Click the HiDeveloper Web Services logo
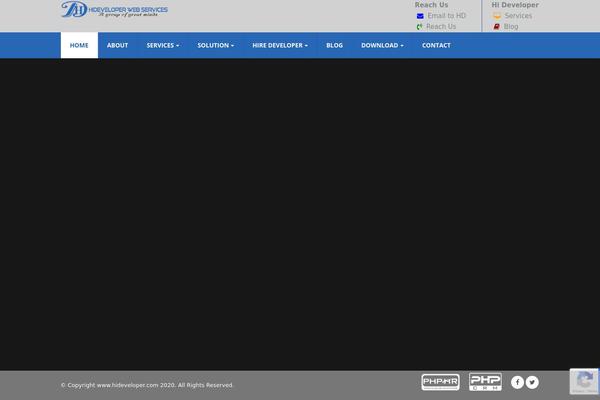 coord(114,9)
